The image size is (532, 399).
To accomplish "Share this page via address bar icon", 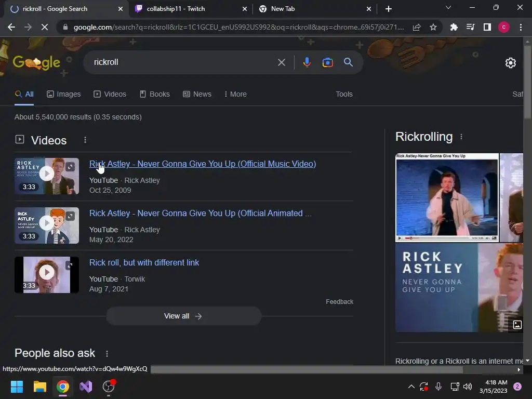I will pyautogui.click(x=417, y=27).
